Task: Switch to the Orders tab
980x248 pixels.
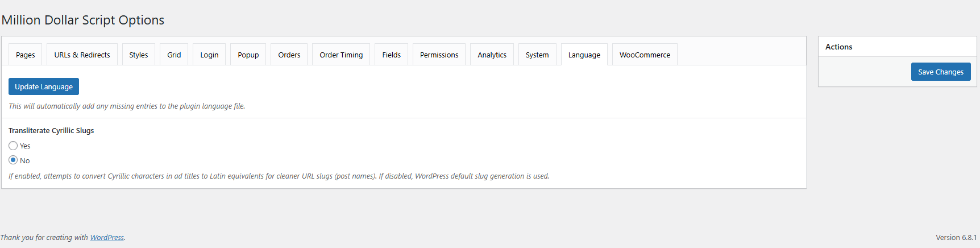Action: [289, 55]
